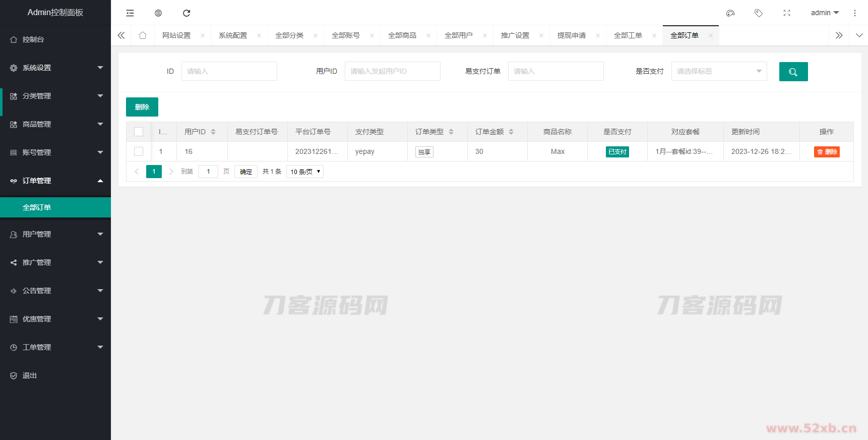The height and width of the screenshot is (440, 868).
Task: Open the 是否支付 select dropdown
Action: (x=719, y=71)
